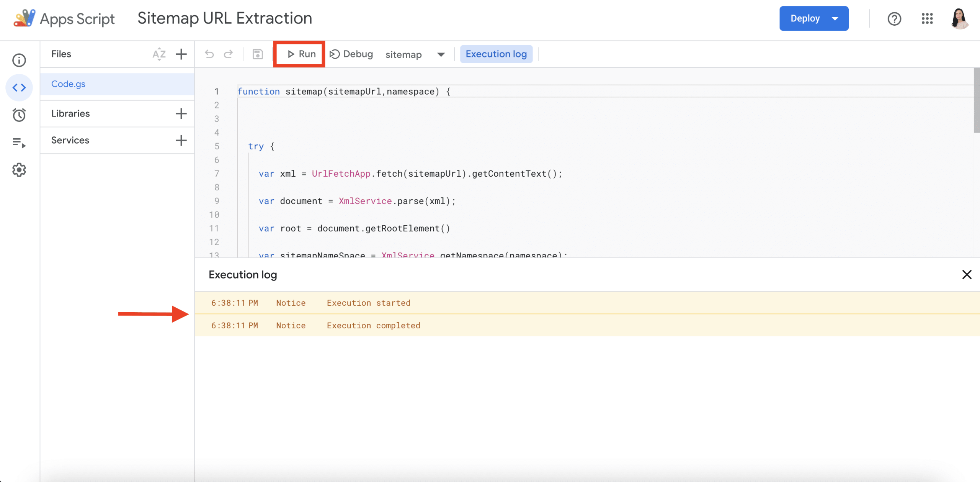
Task: Open Project Settings gear icon
Action: coord(19,170)
